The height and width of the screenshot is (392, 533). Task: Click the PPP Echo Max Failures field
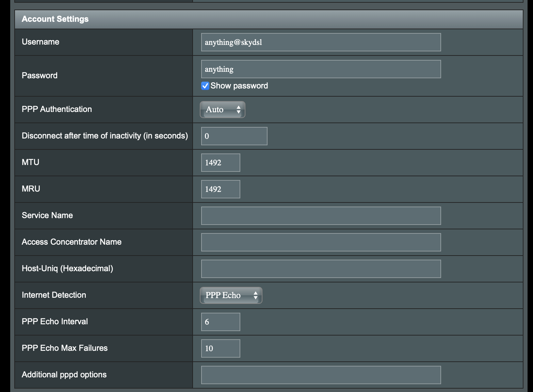pyautogui.click(x=220, y=348)
